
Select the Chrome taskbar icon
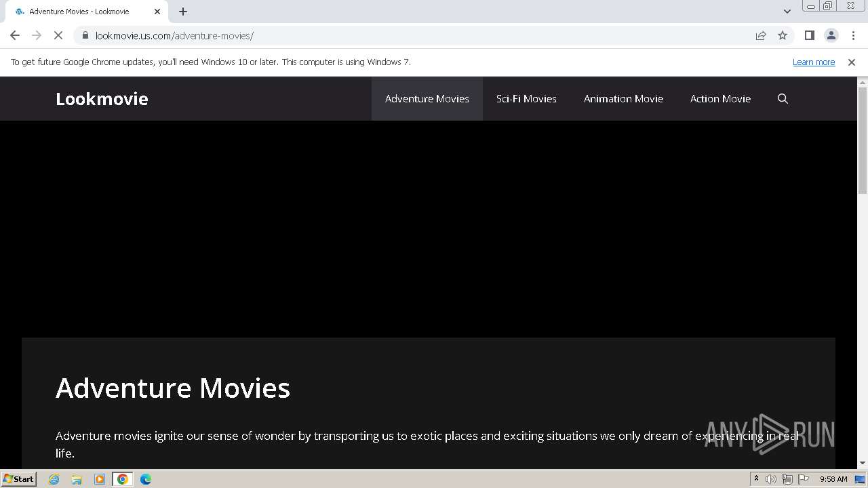pyautogui.click(x=123, y=479)
